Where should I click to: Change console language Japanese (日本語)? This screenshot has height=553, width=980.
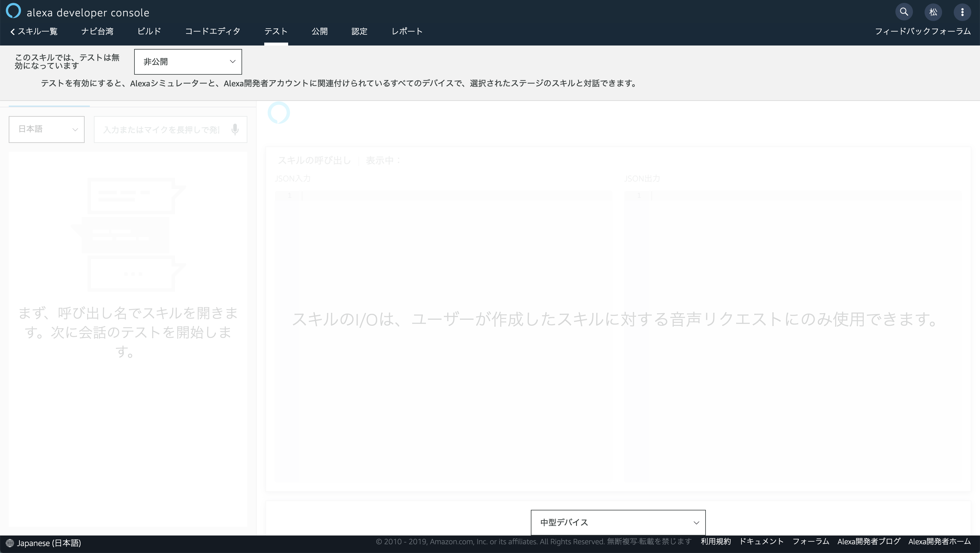click(49, 543)
